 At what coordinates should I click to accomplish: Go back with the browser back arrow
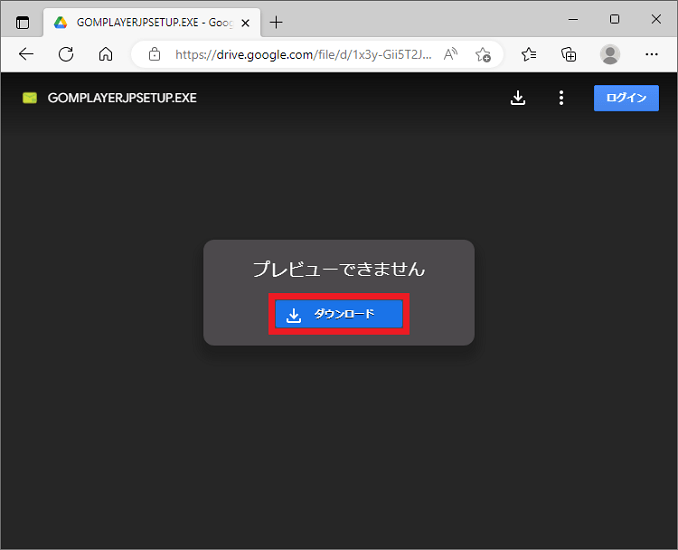[26, 54]
